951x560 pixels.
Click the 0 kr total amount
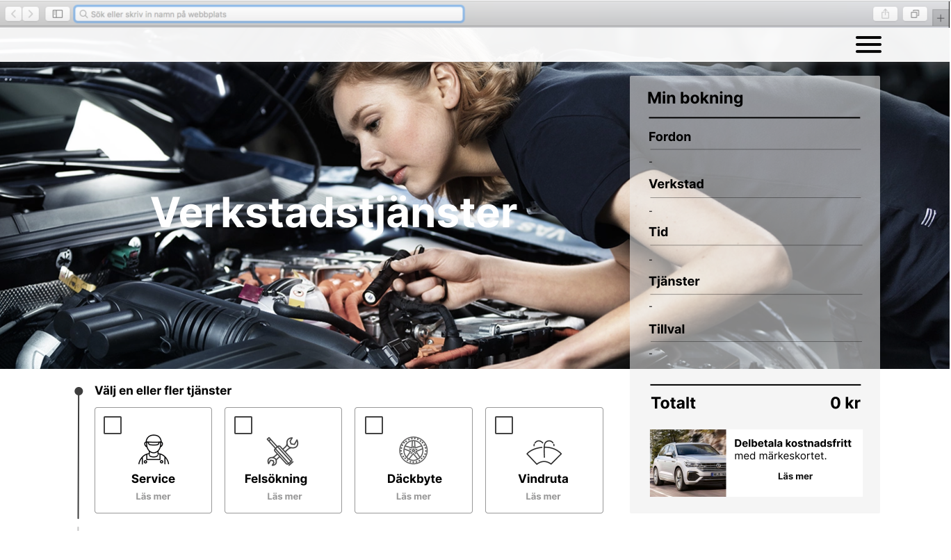coord(845,403)
